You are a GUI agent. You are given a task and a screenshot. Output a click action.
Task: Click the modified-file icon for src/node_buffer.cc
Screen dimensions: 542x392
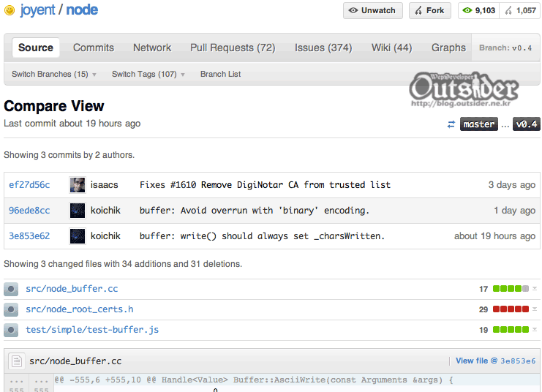[11, 289]
